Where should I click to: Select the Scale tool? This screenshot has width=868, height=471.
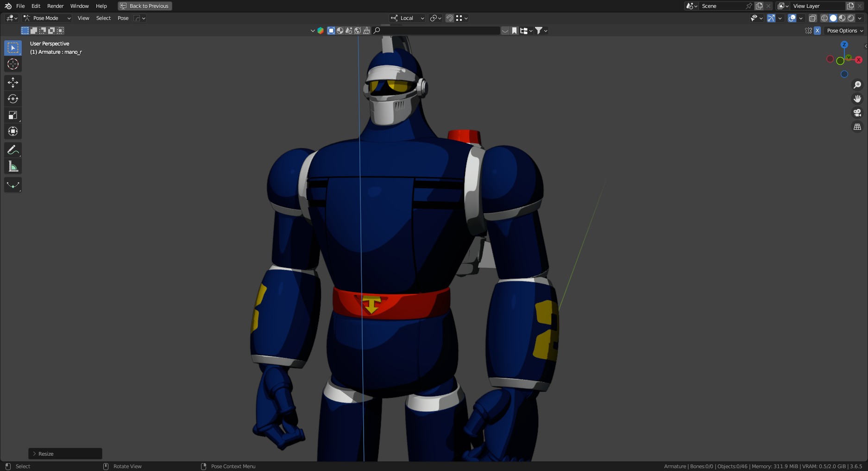[13, 115]
